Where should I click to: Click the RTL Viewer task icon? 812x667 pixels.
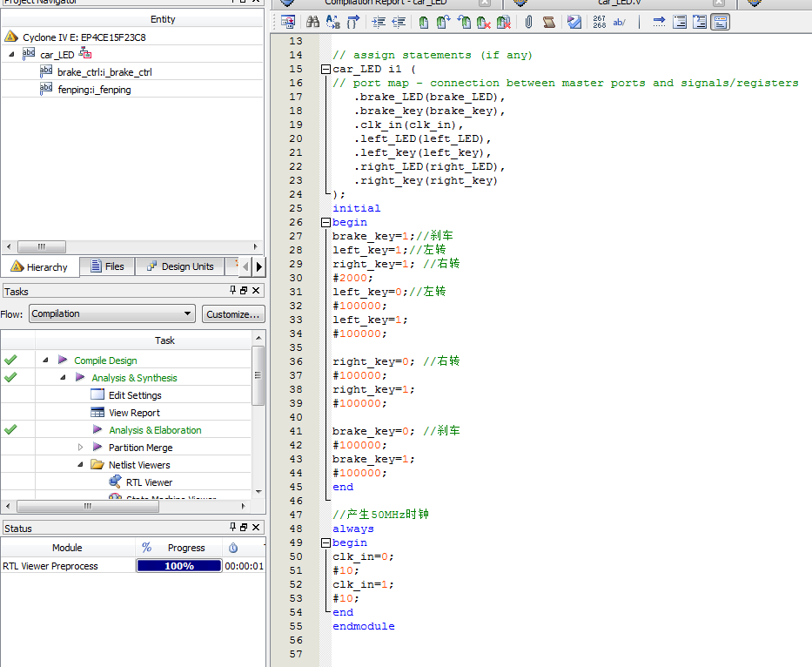(x=115, y=482)
